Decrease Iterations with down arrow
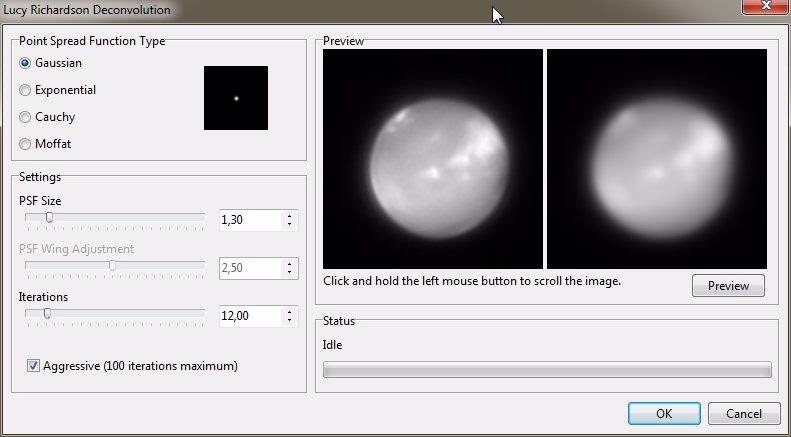Screen dimensions: 791x437 tap(290, 321)
